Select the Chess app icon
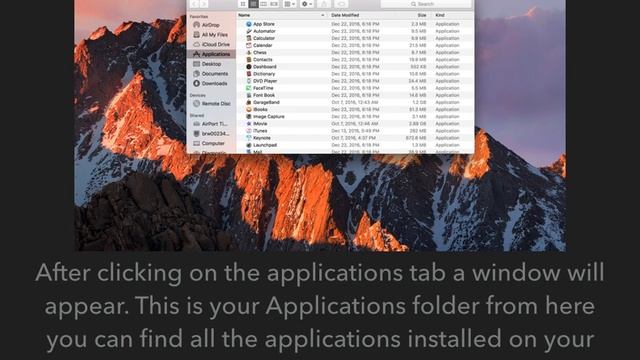Image resolution: width=640 pixels, height=360 pixels. click(x=249, y=52)
